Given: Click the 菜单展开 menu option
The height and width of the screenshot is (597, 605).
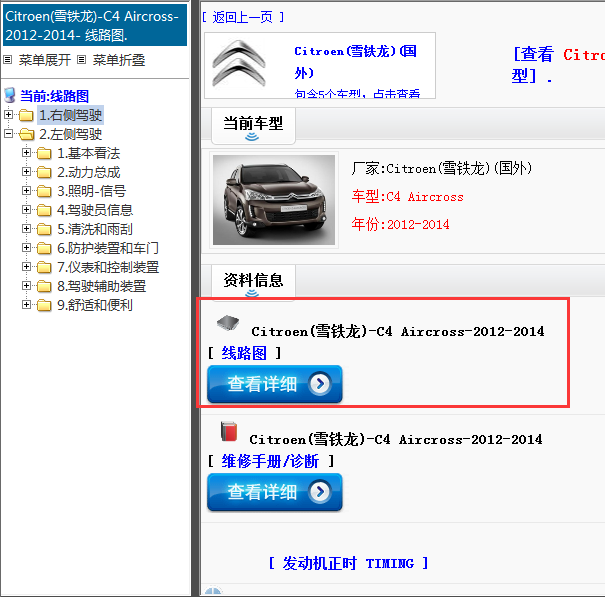Looking at the screenshot, I should point(45,60).
